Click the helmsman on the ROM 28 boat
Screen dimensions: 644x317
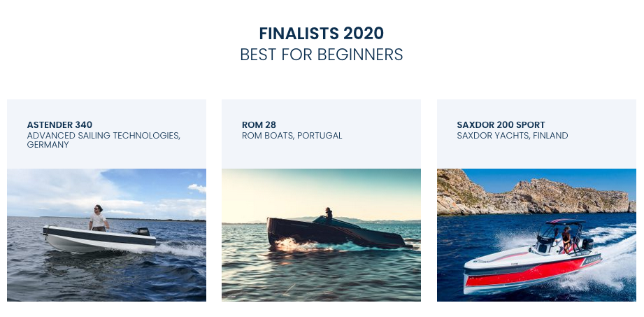click(328, 214)
